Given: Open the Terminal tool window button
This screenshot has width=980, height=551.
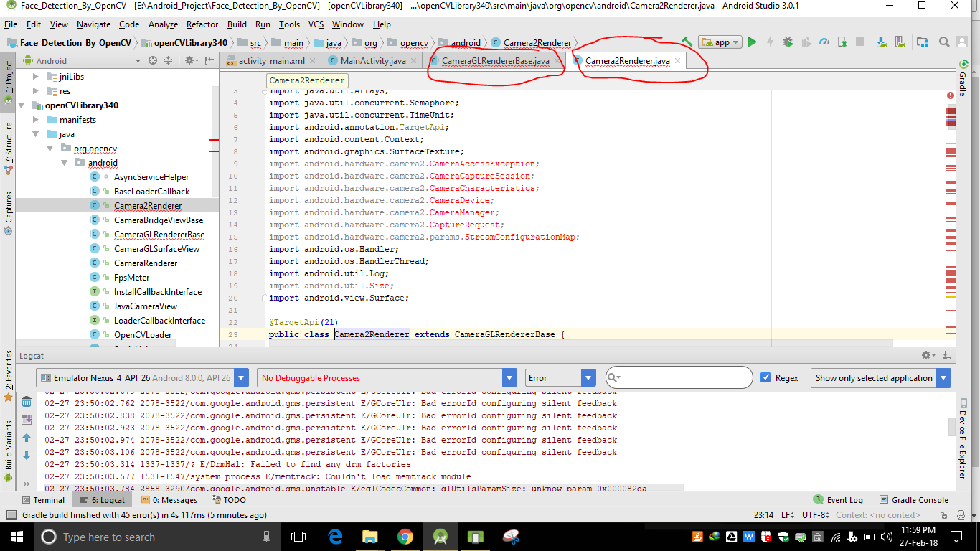Looking at the screenshot, I should (x=43, y=500).
